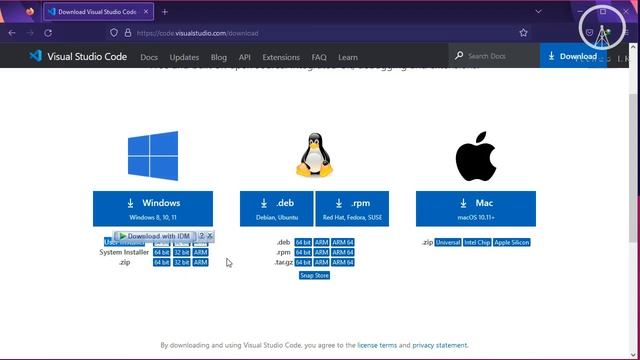640x360 pixels.
Task: Download Linux .deb ARM package
Action: pos(322,242)
